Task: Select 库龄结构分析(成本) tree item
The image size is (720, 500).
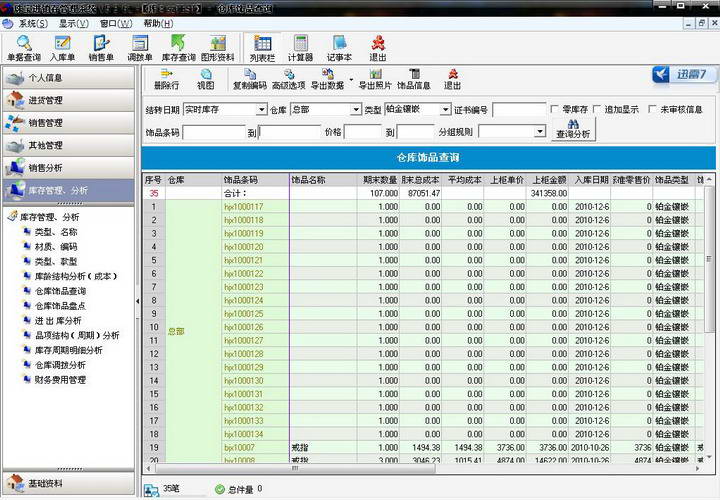Action: pyautogui.click(x=76, y=276)
